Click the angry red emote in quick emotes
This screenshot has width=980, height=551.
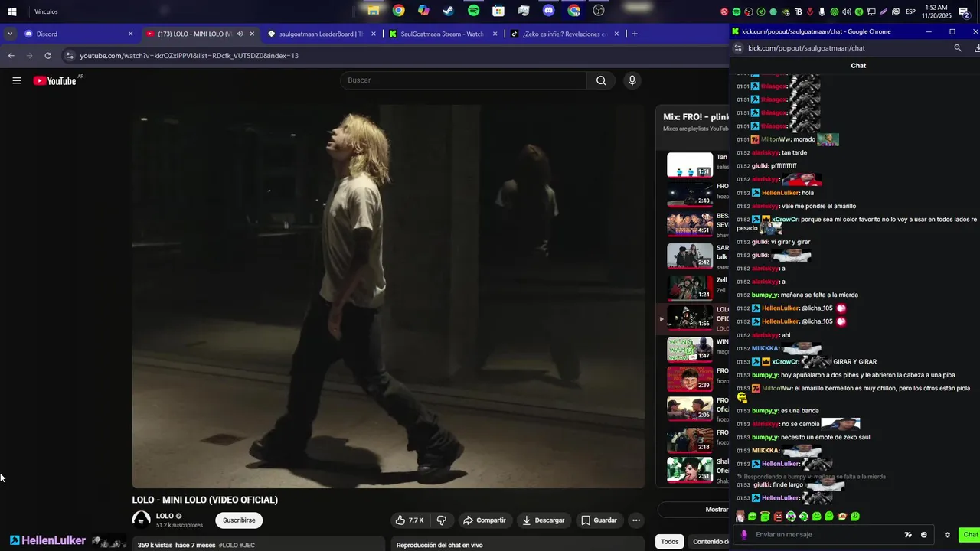click(x=778, y=517)
